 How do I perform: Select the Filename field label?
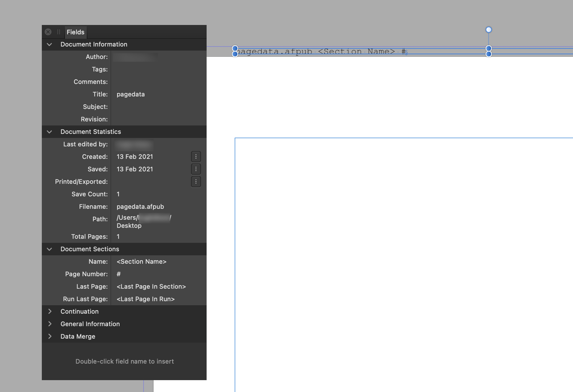pos(93,207)
